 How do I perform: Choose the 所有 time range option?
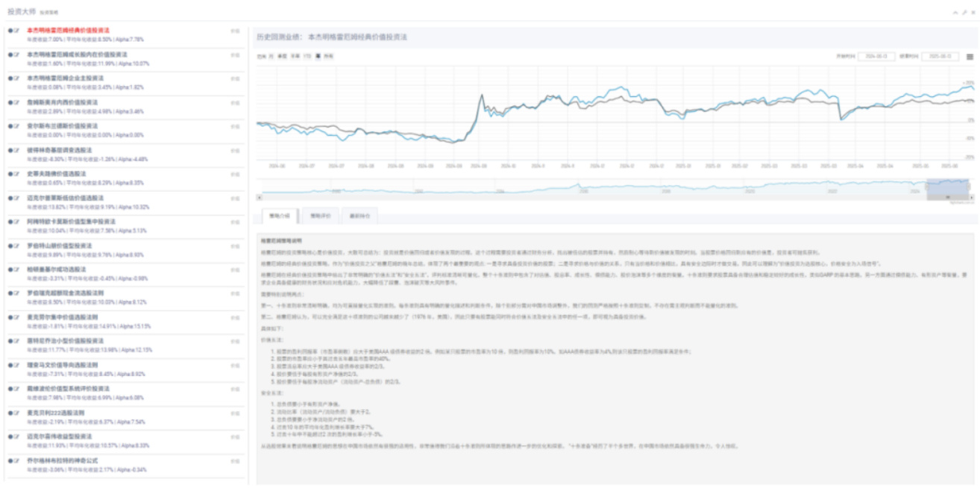coord(329,56)
